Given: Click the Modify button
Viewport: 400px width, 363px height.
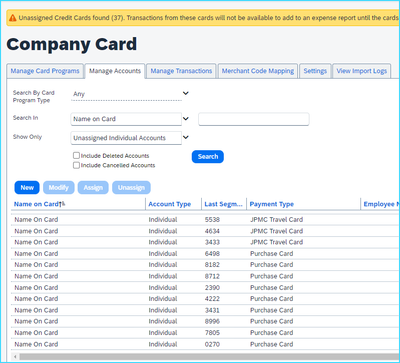Looking at the screenshot, I should [59, 188].
